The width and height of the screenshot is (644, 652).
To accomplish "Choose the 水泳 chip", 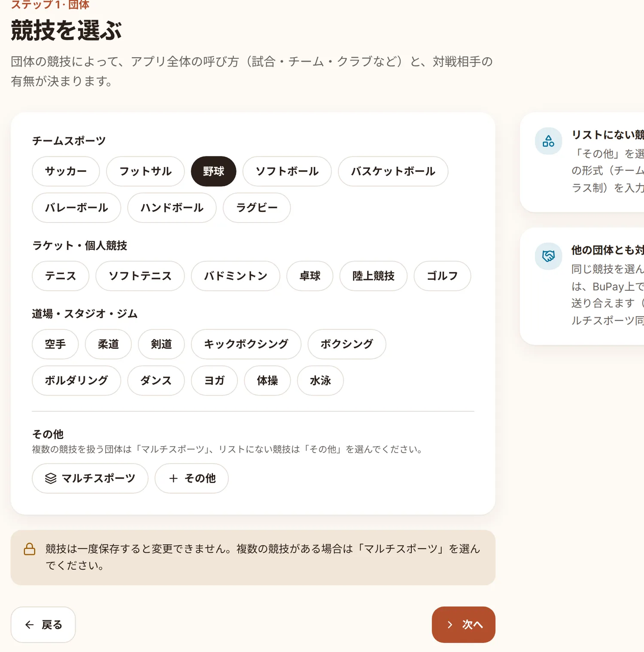I will click(x=320, y=381).
